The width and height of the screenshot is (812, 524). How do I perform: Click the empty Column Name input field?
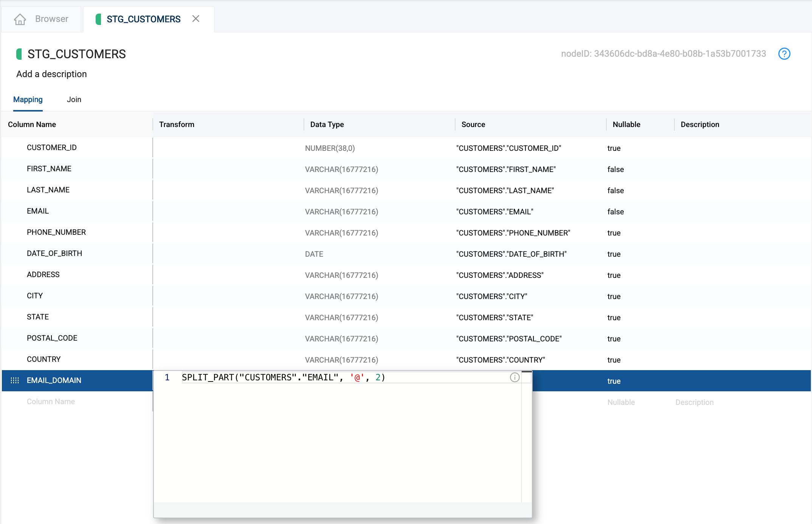[51, 402]
